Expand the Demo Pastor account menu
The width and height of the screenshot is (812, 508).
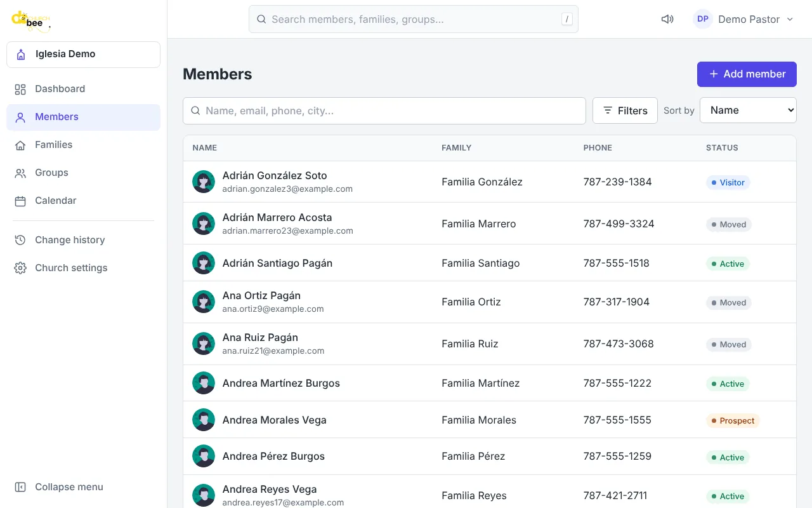743,19
